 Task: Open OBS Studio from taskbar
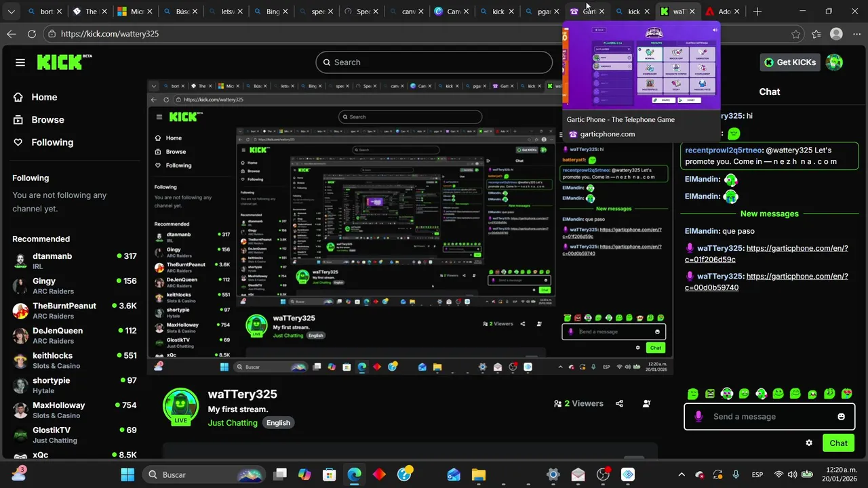(603, 474)
